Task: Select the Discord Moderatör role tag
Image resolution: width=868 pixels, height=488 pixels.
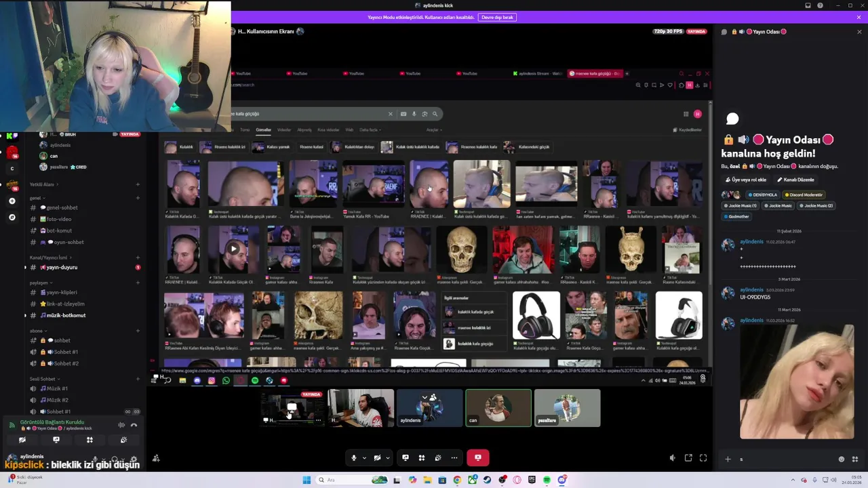Action: point(804,195)
